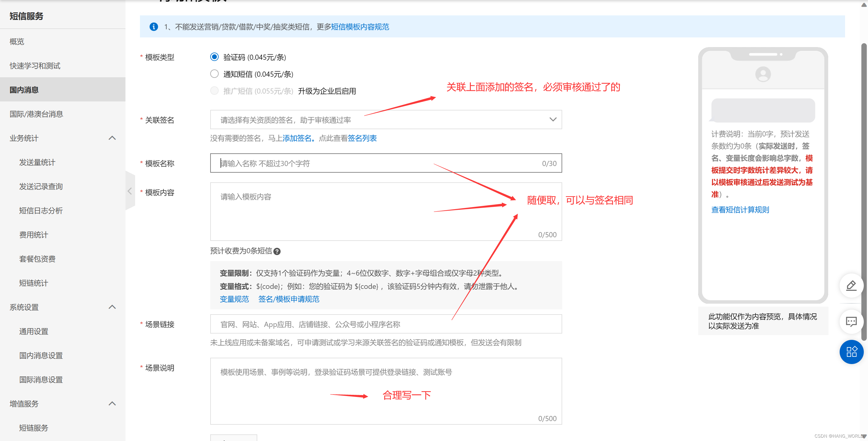Viewport: 868px width, 441px height.
Task: Focus the 模板名称 input field
Action: pyautogui.click(x=386, y=163)
